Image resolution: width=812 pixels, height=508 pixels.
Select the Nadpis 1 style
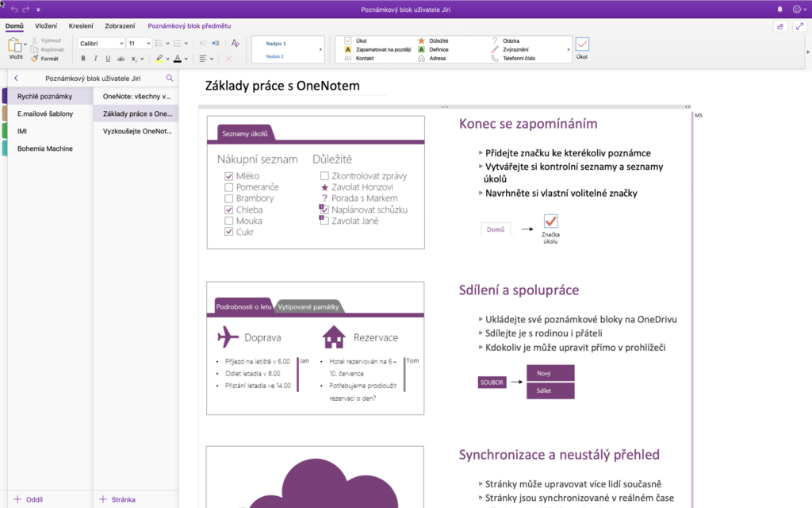click(276, 44)
